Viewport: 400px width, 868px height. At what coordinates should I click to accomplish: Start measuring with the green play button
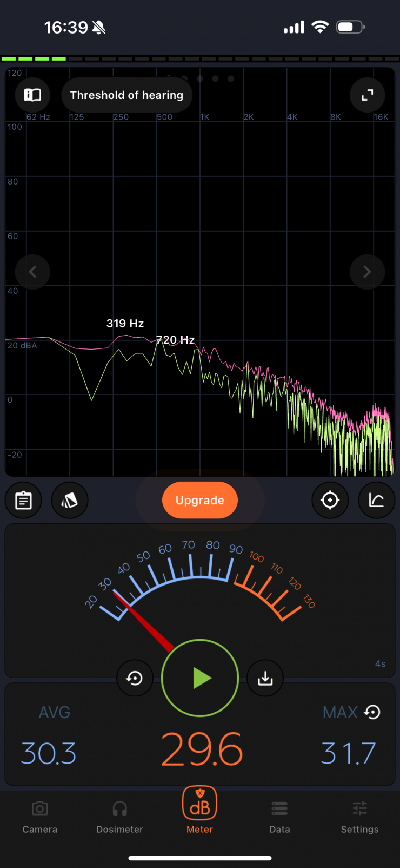point(200,678)
